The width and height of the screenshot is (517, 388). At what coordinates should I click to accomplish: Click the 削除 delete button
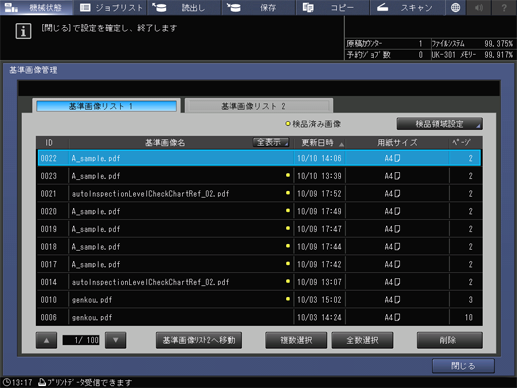tap(450, 340)
